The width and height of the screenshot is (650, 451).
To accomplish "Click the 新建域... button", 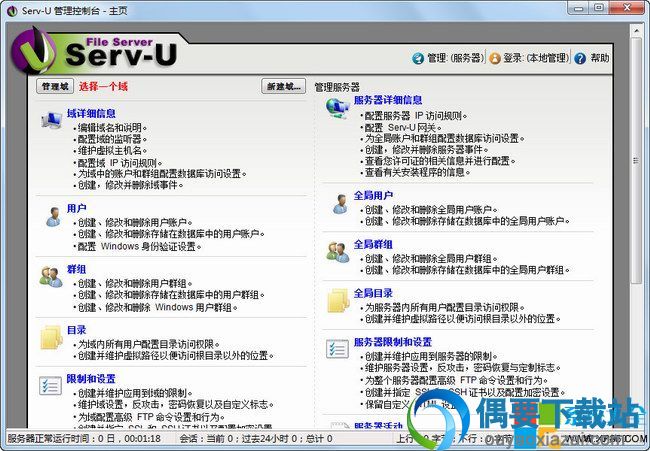I will coord(284,86).
